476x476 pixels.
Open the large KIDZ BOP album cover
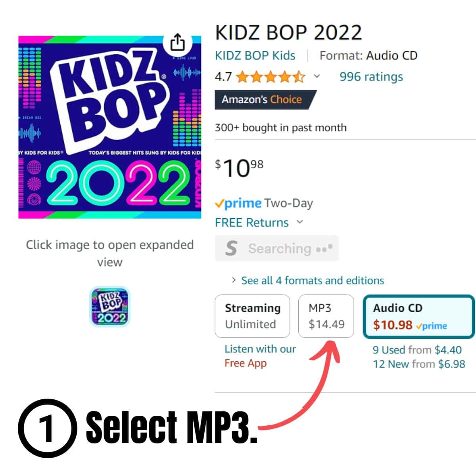(109, 127)
